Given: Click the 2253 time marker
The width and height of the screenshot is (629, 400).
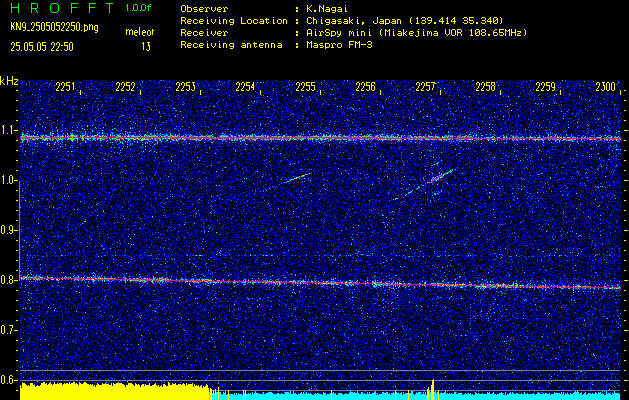Looking at the screenshot, I should (x=185, y=87).
